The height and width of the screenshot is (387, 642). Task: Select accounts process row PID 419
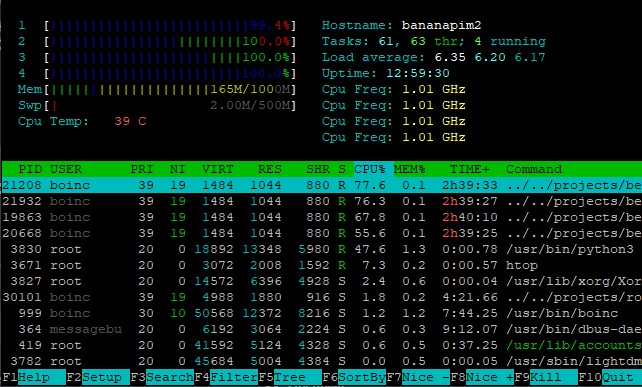[x=321, y=345]
